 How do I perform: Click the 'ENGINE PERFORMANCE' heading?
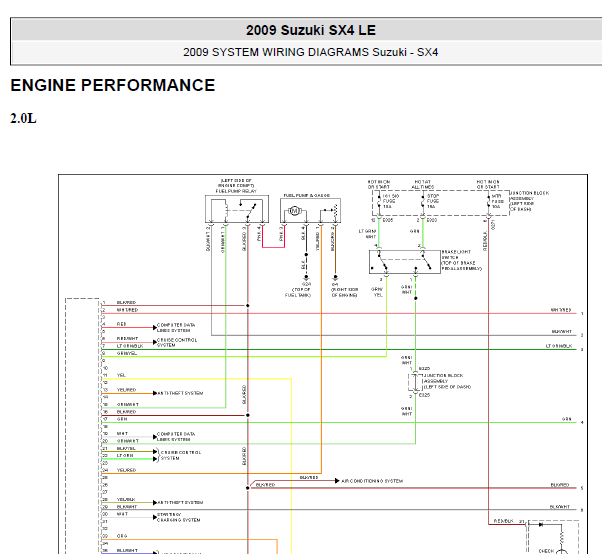coord(112,85)
